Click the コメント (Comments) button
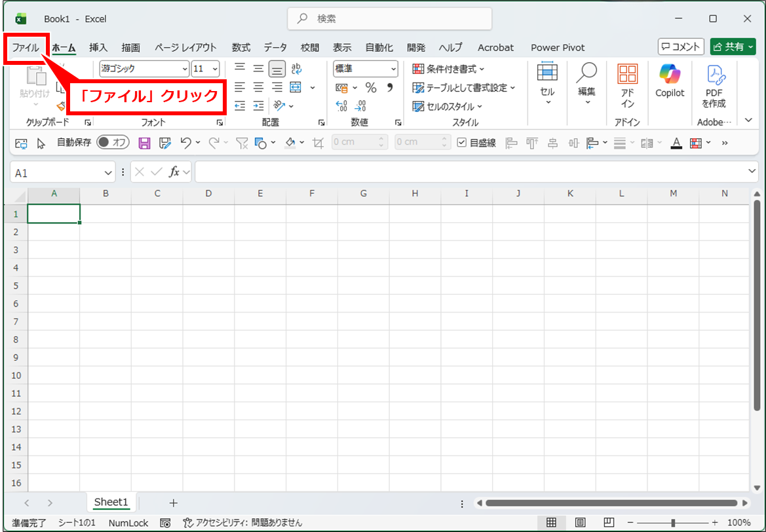The width and height of the screenshot is (766, 532). [681, 47]
